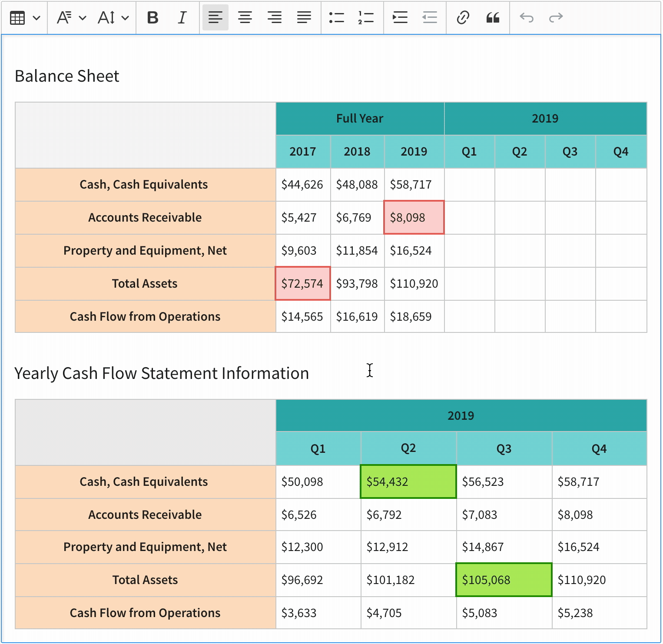Undo the last change
The height and width of the screenshot is (644, 663).
526,17
